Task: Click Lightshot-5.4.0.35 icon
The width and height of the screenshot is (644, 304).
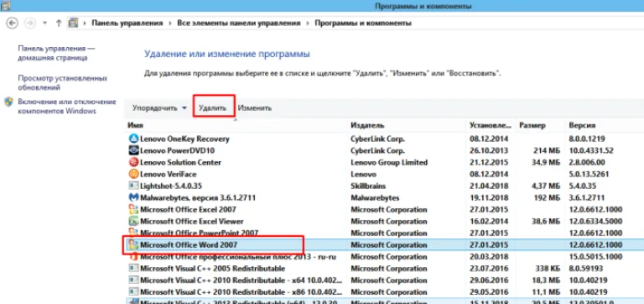Action: point(133,186)
